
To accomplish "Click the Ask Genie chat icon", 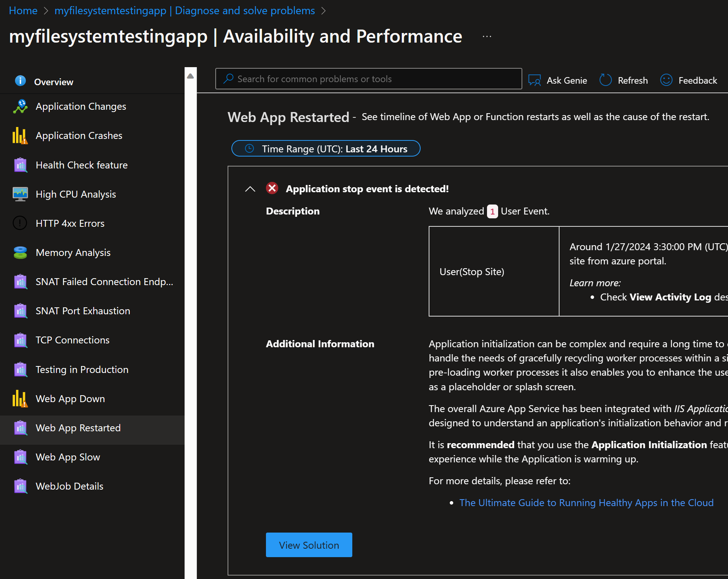I will coord(535,80).
